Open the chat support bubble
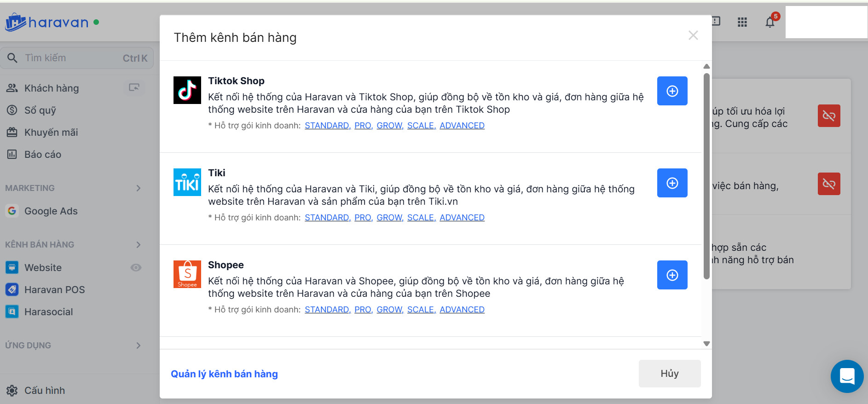Viewport: 868px width, 404px height. pos(847,376)
